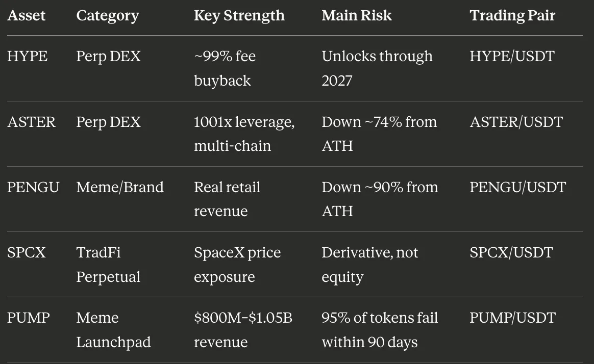Open the ASTER/USDT trading pair
594x364 pixels.
point(516,122)
